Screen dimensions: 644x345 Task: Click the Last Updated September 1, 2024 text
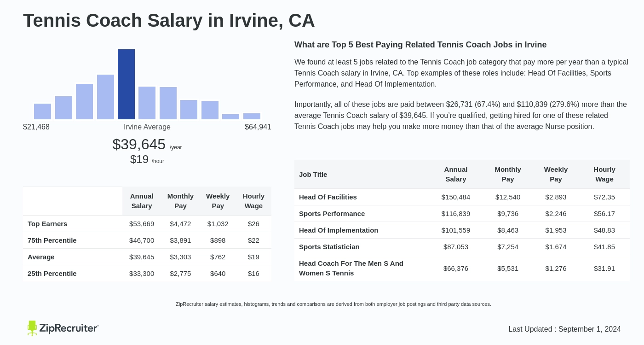pyautogui.click(x=564, y=329)
